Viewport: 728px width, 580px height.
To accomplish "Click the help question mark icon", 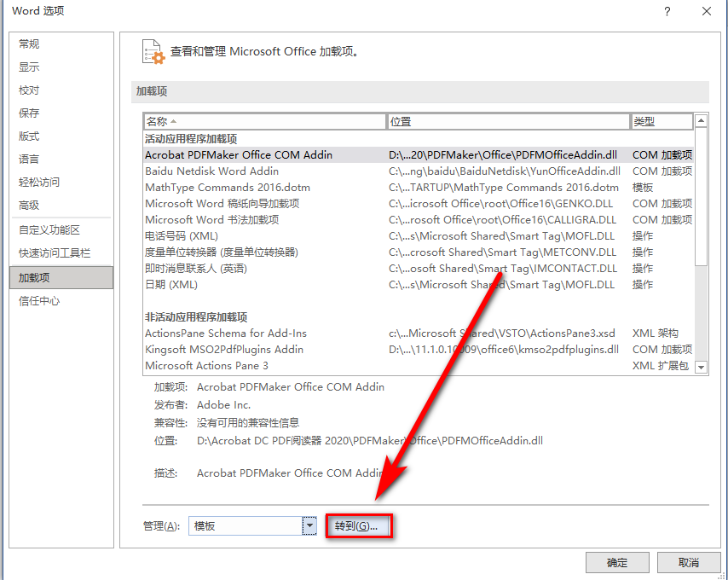I will 667,11.
